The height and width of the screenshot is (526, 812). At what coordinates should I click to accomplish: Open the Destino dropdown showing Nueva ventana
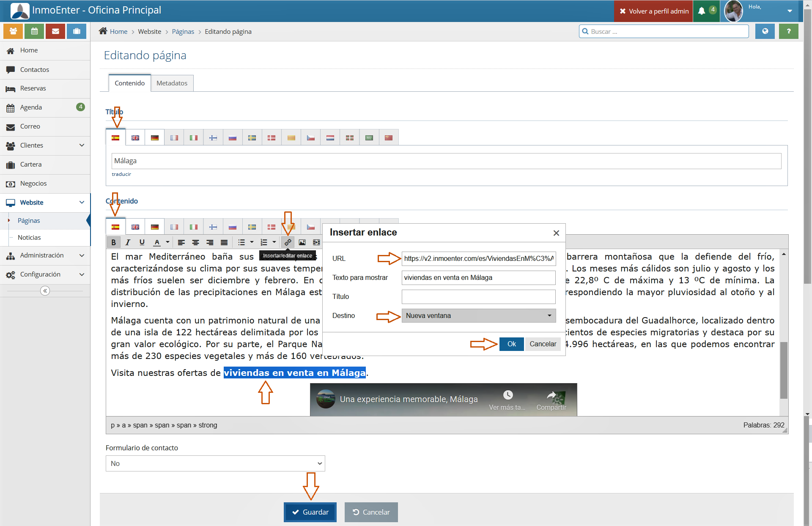pyautogui.click(x=478, y=315)
